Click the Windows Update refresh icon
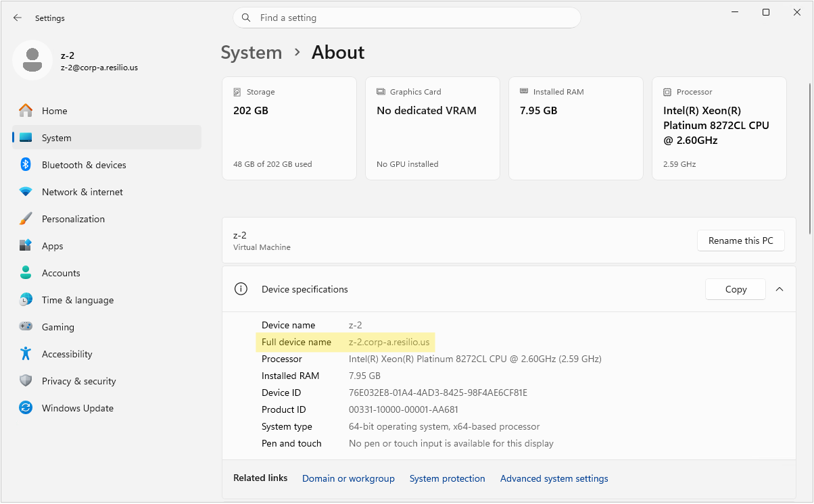 [x=26, y=408]
